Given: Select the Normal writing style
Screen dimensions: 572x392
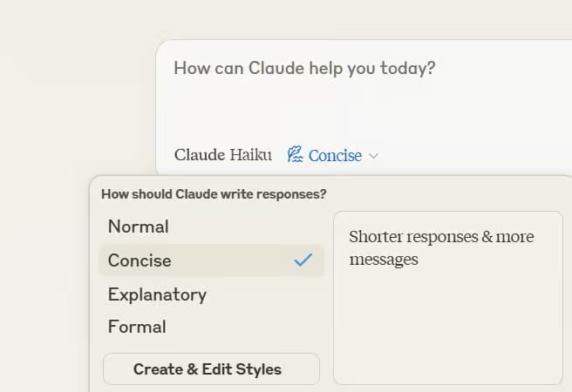Looking at the screenshot, I should 138,226.
